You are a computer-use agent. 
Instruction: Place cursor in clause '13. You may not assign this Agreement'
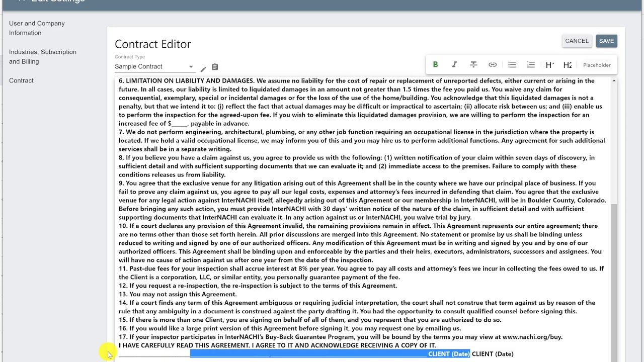(178, 294)
